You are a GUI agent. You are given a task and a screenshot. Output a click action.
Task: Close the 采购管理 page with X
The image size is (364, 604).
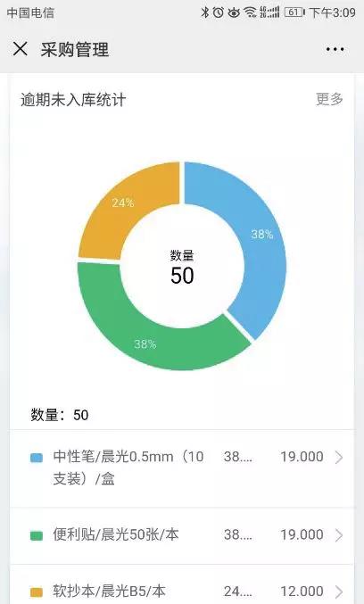[20, 49]
